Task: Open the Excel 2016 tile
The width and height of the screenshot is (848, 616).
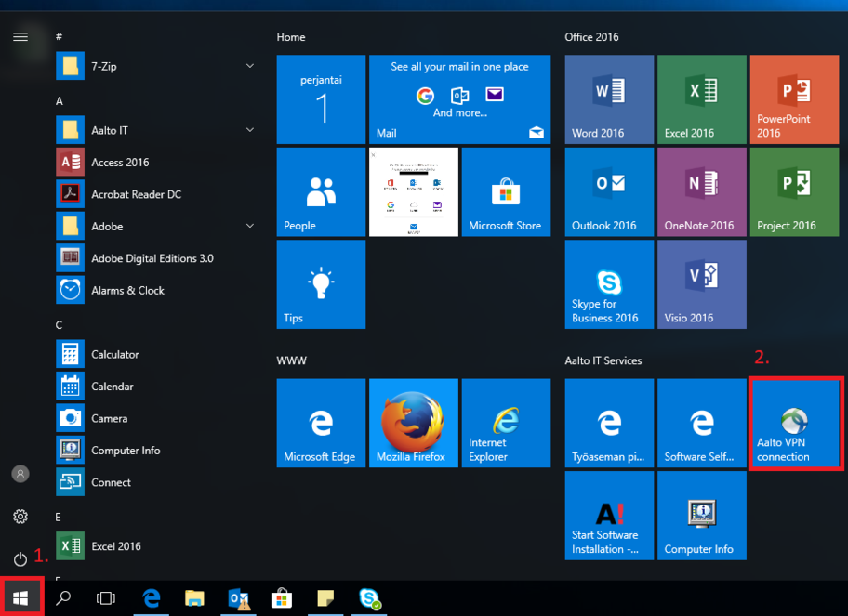Action: (701, 99)
